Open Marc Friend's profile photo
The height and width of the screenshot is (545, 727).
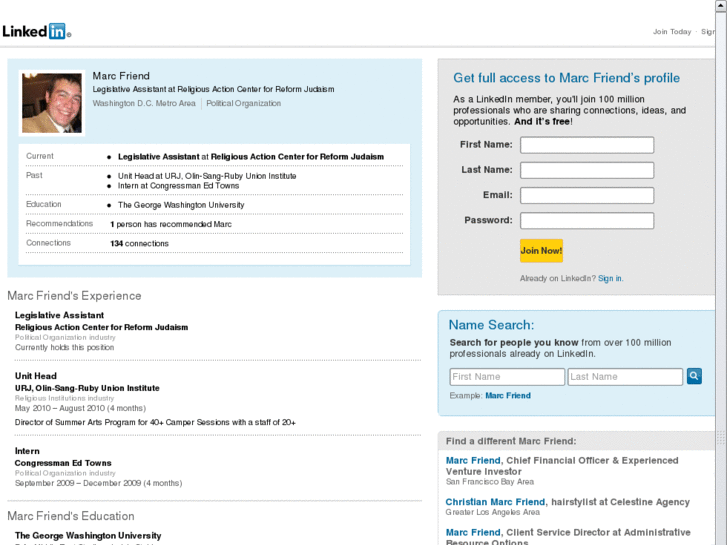tap(52, 102)
